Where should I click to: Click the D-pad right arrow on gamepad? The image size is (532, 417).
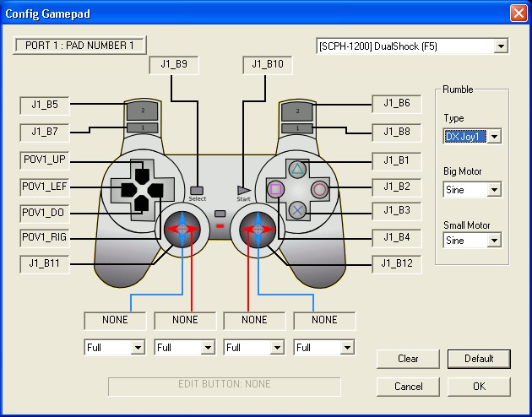pos(155,190)
